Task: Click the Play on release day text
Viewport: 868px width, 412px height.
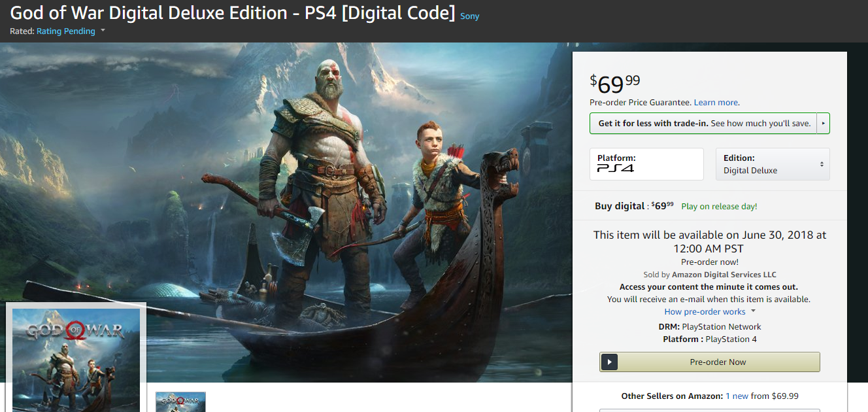Action: pos(719,207)
